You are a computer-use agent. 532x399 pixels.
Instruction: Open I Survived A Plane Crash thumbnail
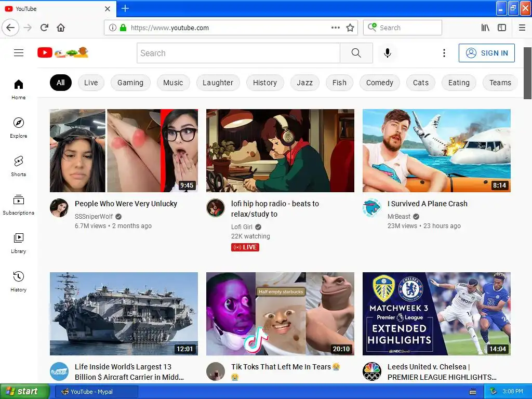pyautogui.click(x=436, y=151)
